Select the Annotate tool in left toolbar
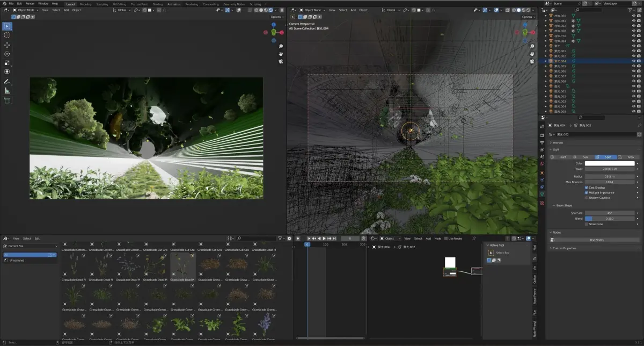Screen dimensions: 644x346 tap(7, 82)
